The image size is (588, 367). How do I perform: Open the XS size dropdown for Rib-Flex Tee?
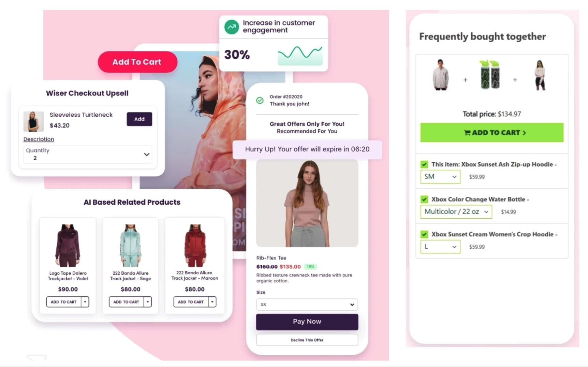click(x=307, y=305)
